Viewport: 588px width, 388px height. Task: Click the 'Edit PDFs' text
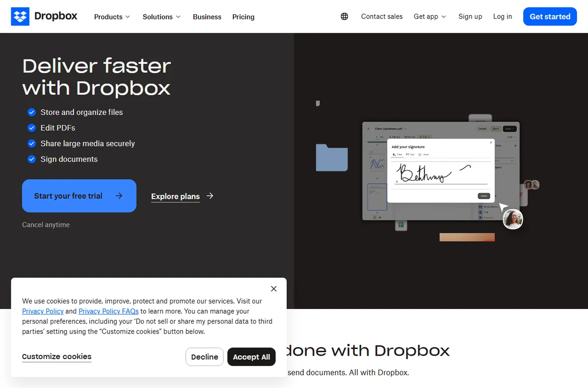[x=58, y=128]
